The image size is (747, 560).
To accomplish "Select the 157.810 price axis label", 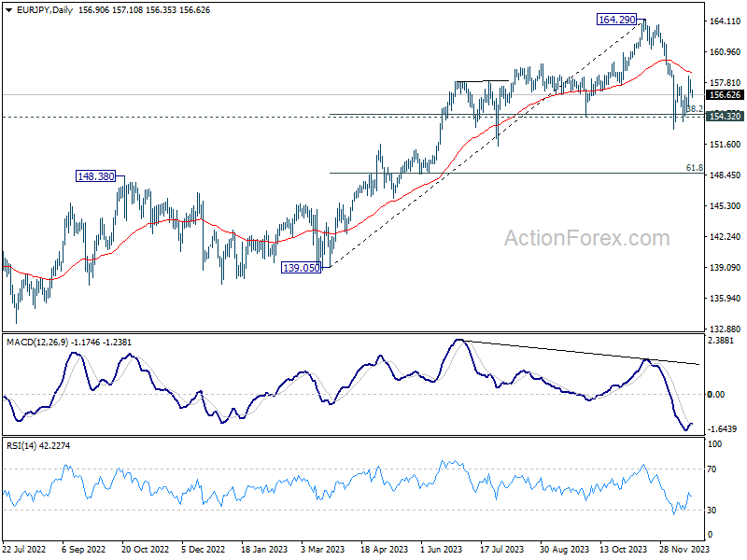I will click(726, 83).
